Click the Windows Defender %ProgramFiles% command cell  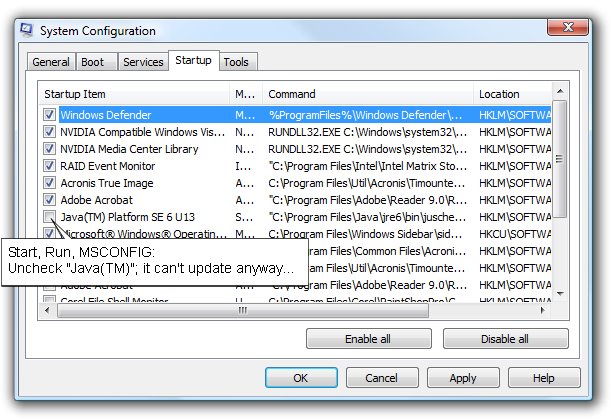click(x=366, y=115)
